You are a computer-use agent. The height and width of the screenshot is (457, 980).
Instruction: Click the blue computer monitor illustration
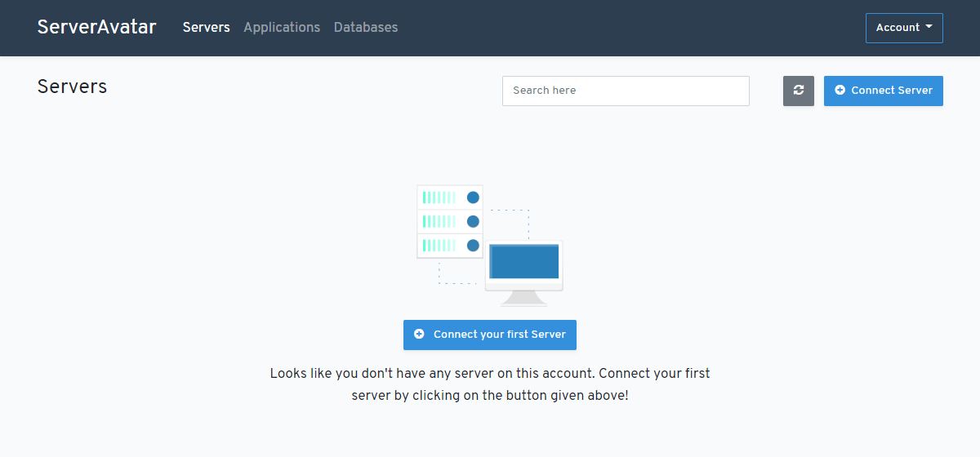click(x=523, y=263)
